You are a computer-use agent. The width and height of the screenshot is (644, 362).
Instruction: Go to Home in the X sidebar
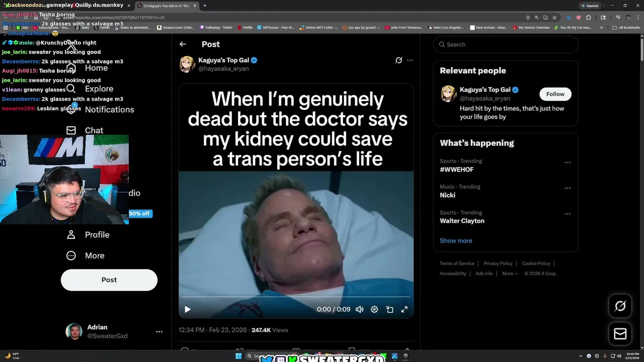tap(96, 68)
